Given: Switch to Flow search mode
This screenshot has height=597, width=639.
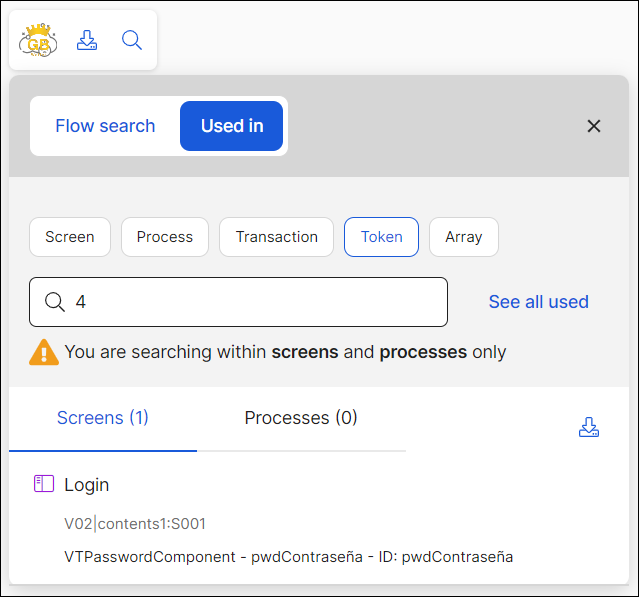Looking at the screenshot, I should [105, 126].
